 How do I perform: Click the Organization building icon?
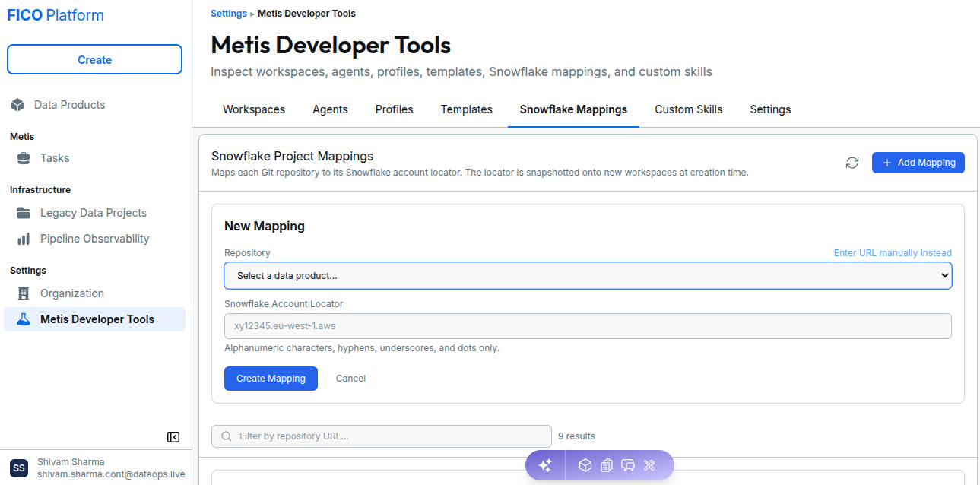[x=24, y=293]
